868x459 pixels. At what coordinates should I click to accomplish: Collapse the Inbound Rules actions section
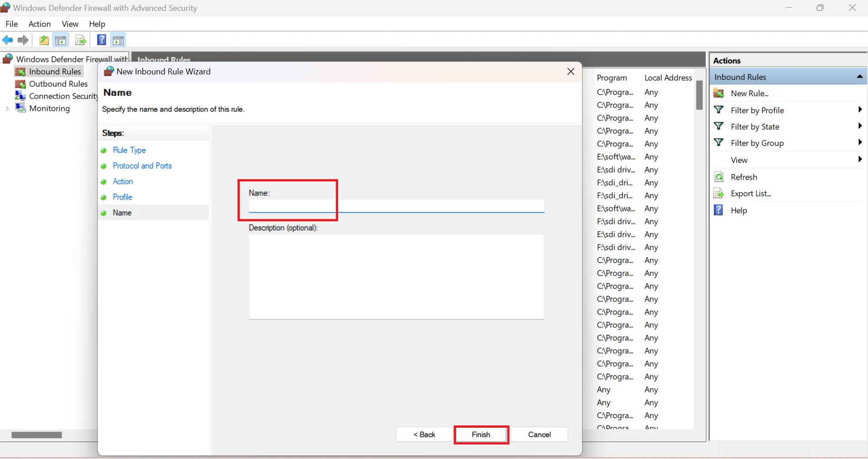tap(859, 77)
